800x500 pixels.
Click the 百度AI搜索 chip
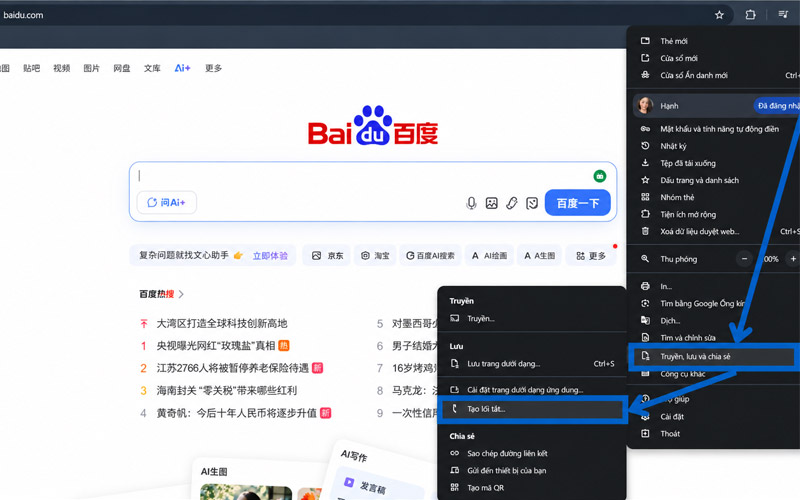pyautogui.click(x=430, y=256)
